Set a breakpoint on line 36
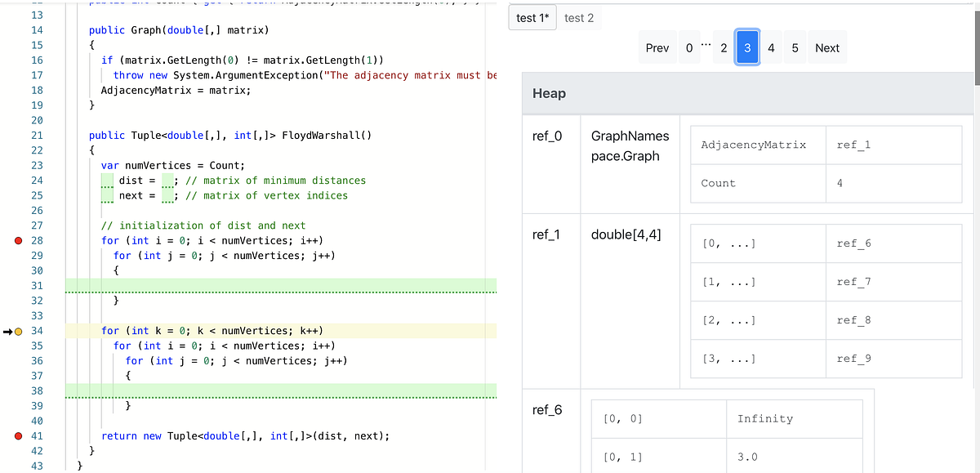The image size is (980, 473). (x=18, y=360)
